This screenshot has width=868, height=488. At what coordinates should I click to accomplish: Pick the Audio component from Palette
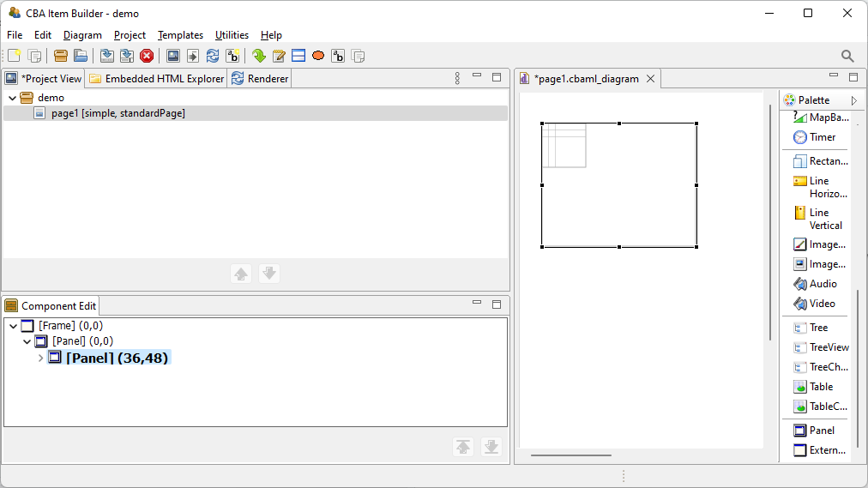pos(822,284)
